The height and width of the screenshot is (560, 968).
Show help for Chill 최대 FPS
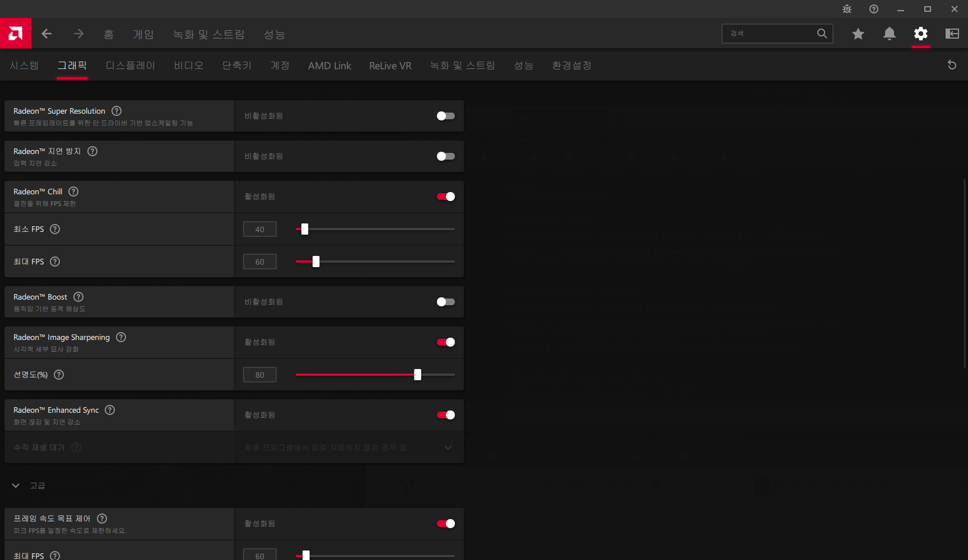pos(55,262)
